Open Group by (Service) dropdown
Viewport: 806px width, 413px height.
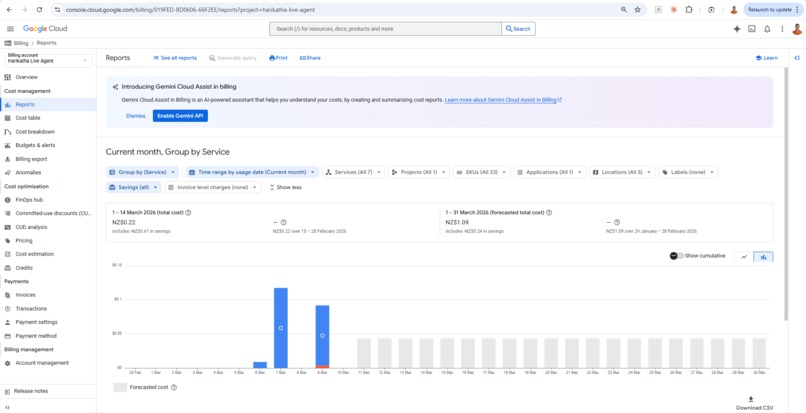click(x=143, y=172)
